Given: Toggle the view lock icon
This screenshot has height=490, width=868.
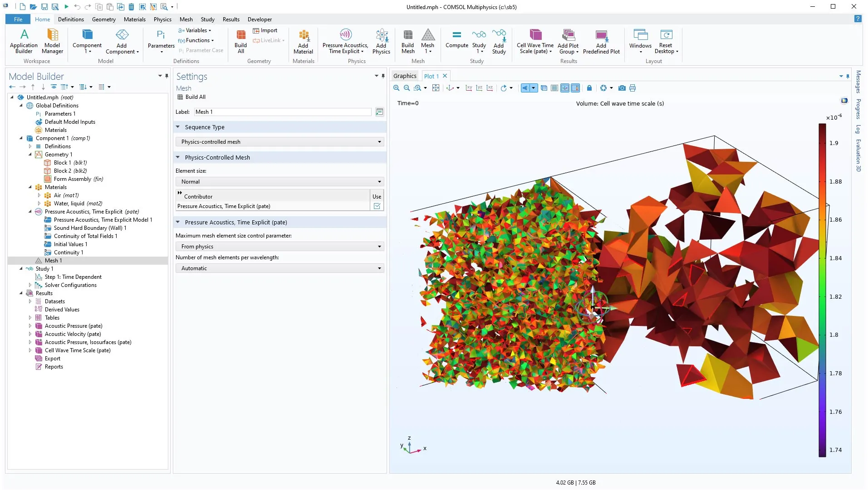Looking at the screenshot, I should click(x=589, y=88).
